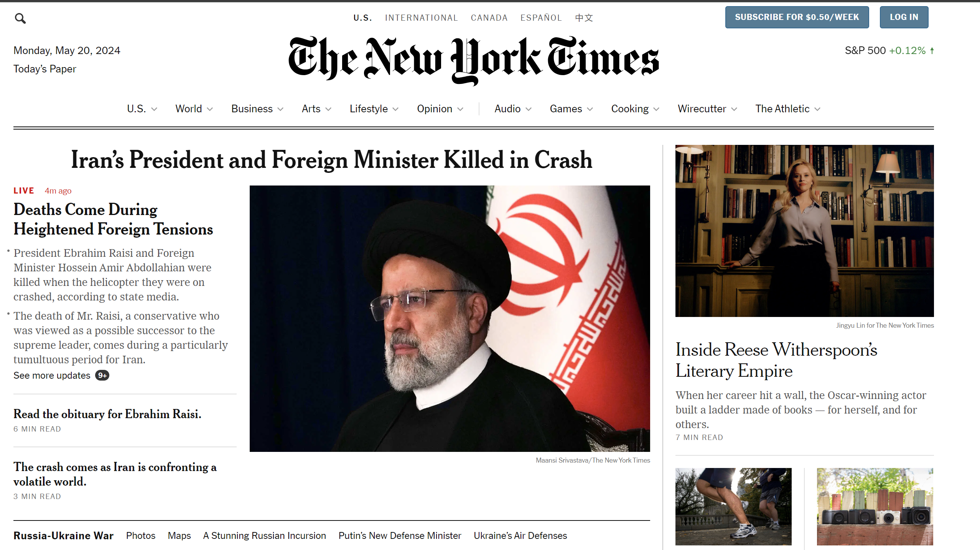Viewport: 980px width, 550px height.
Task: Switch to the Español edition
Action: point(541,18)
